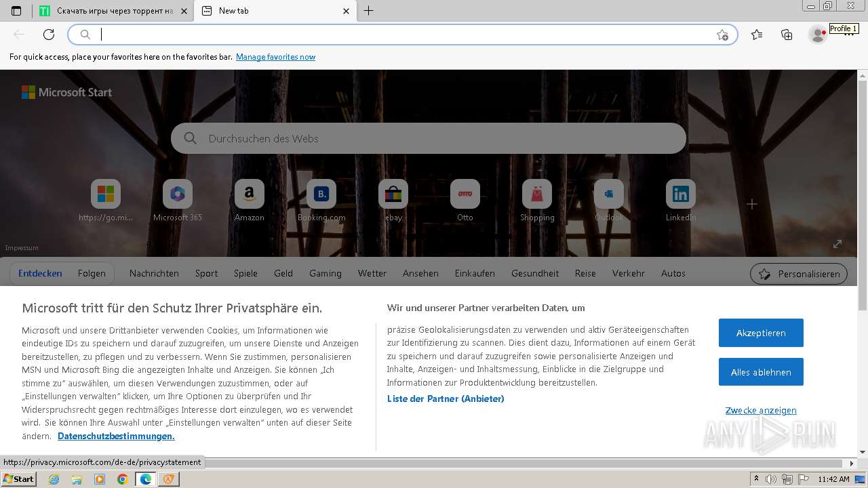Click the Alles ablehnen button
Screen dimensions: 868x488
click(761, 372)
